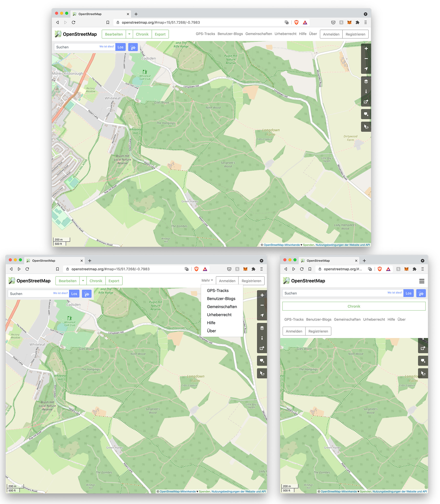Activate query features tool in bottom-right window
Image resolution: width=440 pixels, height=504 pixels.
423,373
